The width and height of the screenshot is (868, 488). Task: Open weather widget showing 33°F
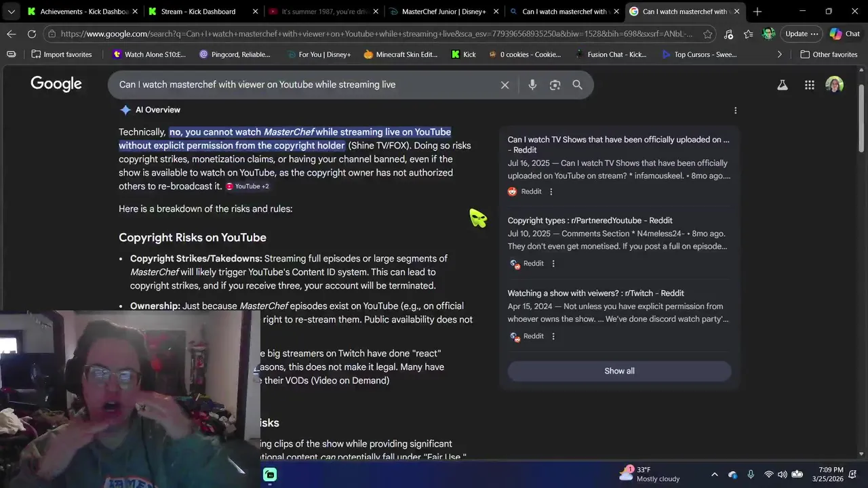click(649, 474)
